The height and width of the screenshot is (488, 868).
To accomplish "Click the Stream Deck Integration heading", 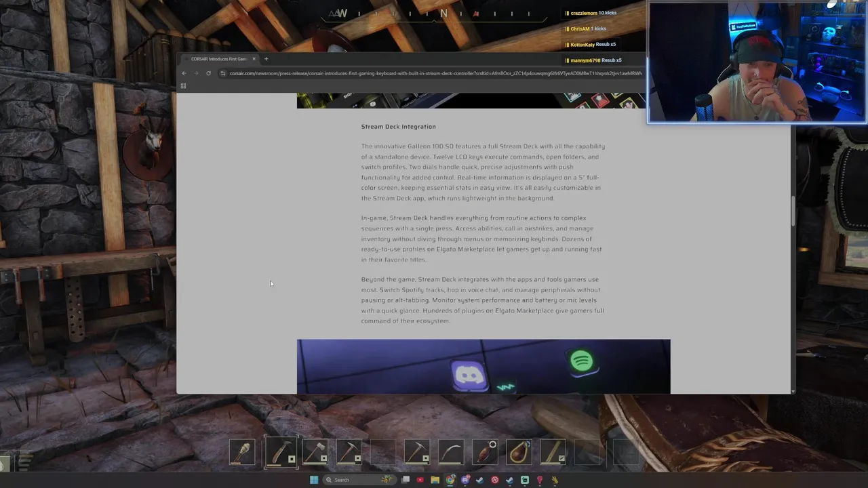I will [398, 127].
